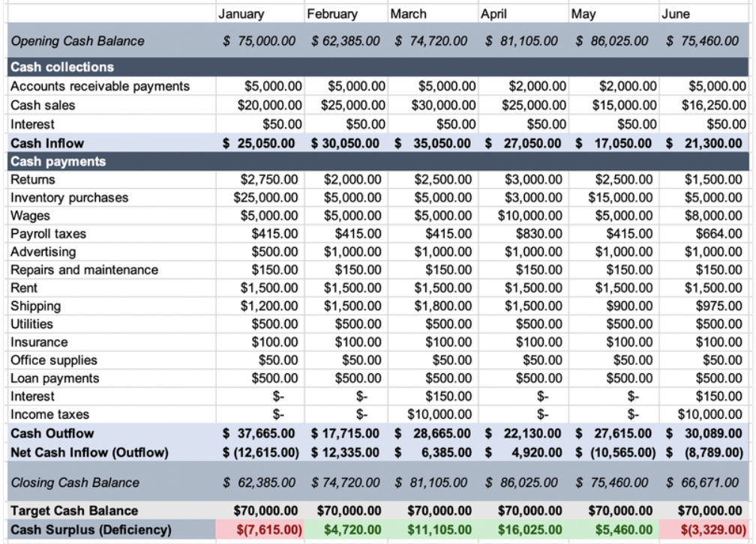Click the March column header
Viewport: 756px width, 544px height.
pos(408,14)
